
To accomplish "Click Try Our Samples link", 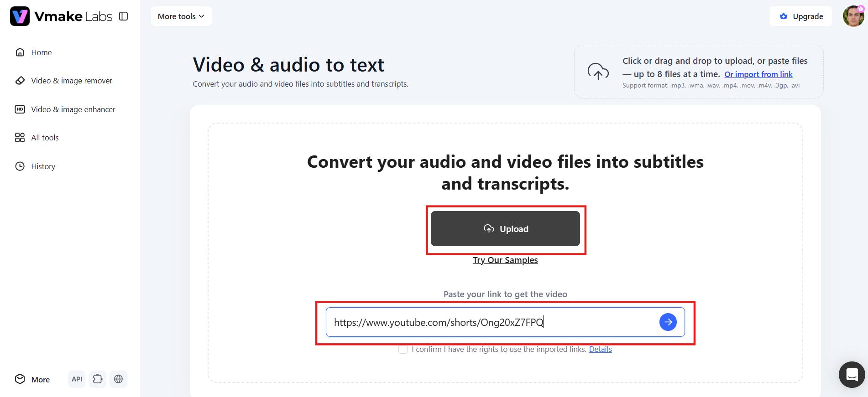I will tap(505, 260).
